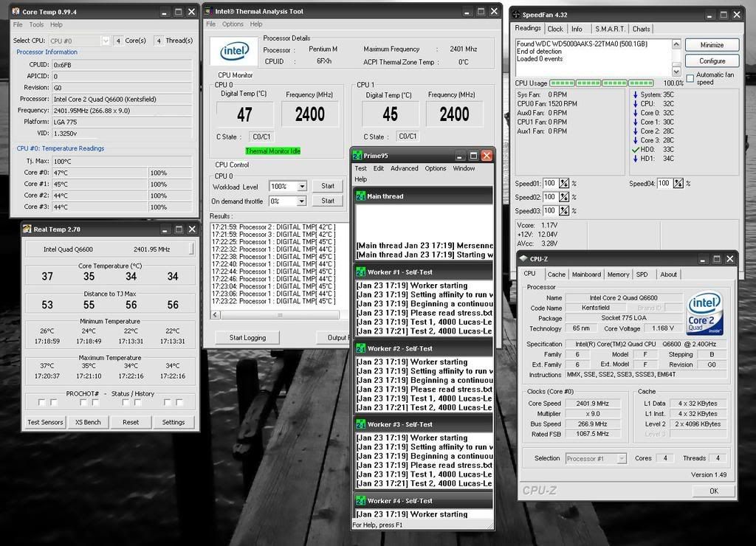Click left arrow of Results horizontal scrollbar
The width and height of the screenshot is (756, 546).
[216, 314]
